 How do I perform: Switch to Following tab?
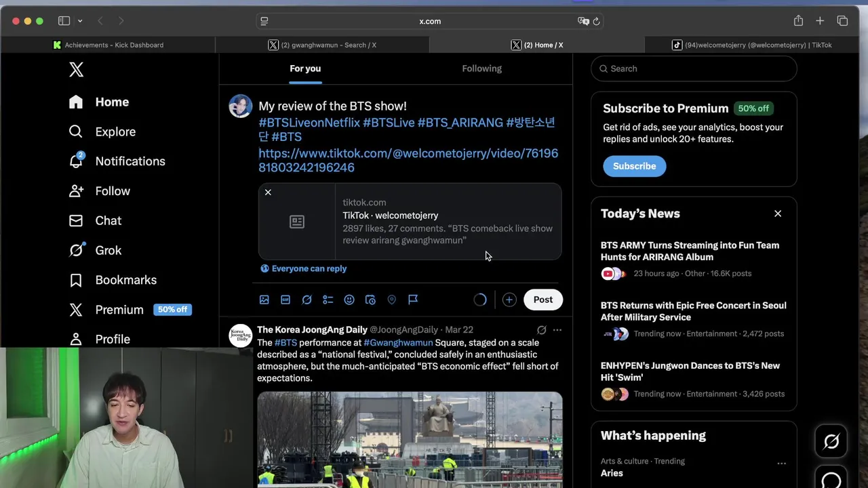click(481, 68)
